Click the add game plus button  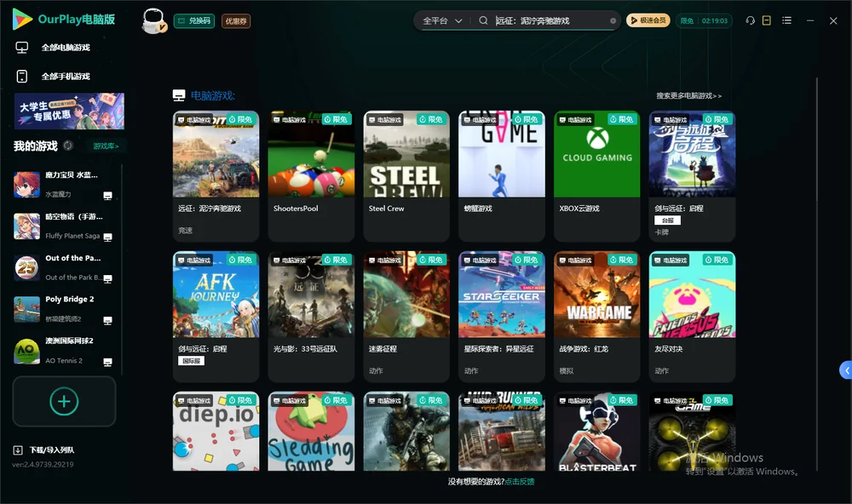click(x=64, y=401)
